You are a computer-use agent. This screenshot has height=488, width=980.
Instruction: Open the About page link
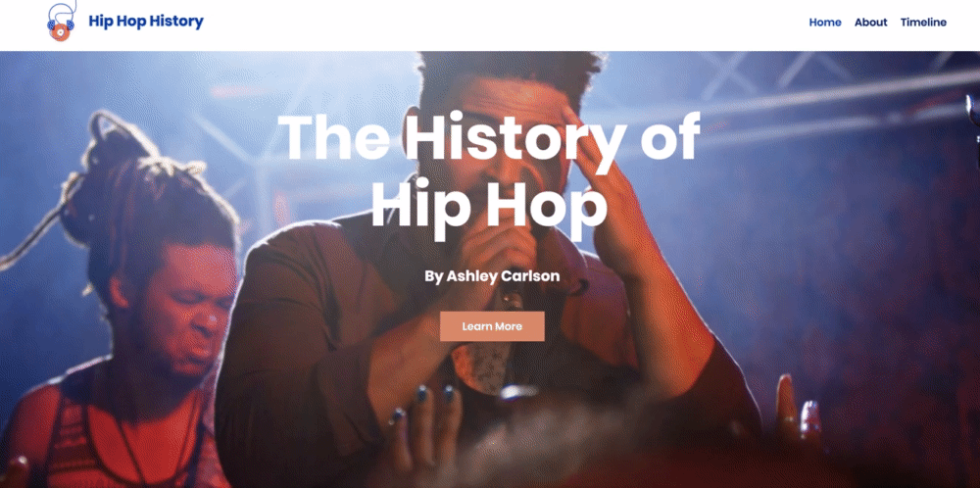pyautogui.click(x=870, y=23)
